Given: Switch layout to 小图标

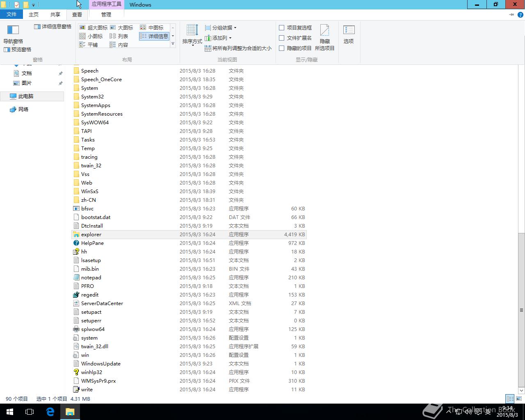Looking at the screenshot, I should 91,36.
